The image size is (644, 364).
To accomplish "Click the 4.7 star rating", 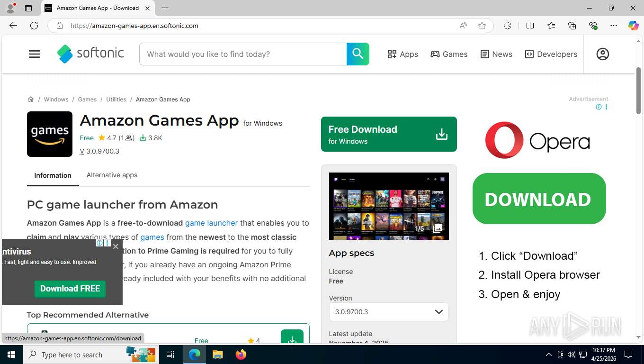I will pos(107,138).
